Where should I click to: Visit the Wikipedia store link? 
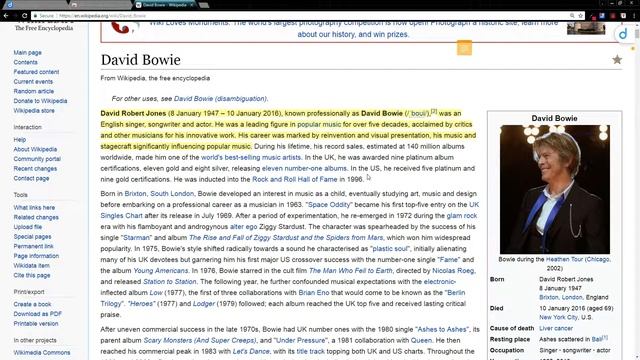pos(34,111)
